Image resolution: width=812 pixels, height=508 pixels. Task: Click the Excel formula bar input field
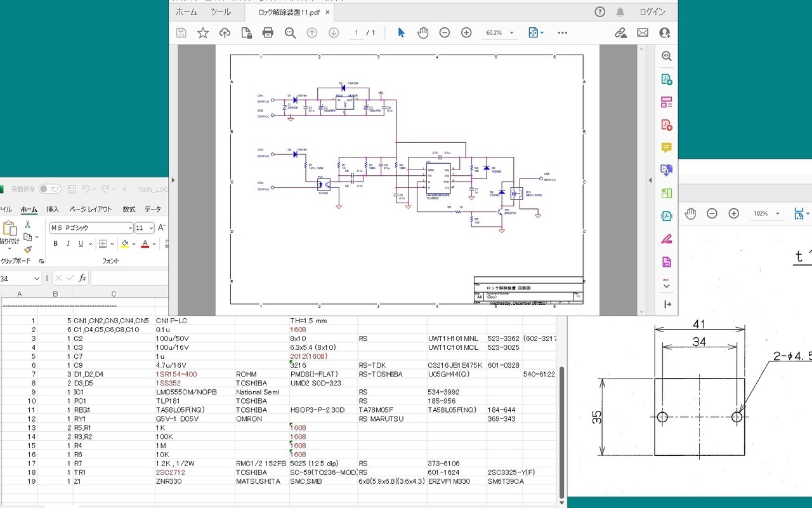coord(129,277)
